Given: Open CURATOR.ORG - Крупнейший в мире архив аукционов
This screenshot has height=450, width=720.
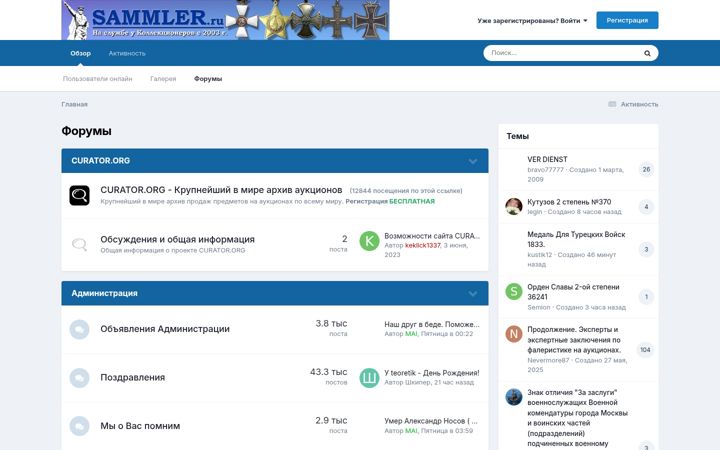Looking at the screenshot, I should tap(221, 190).
